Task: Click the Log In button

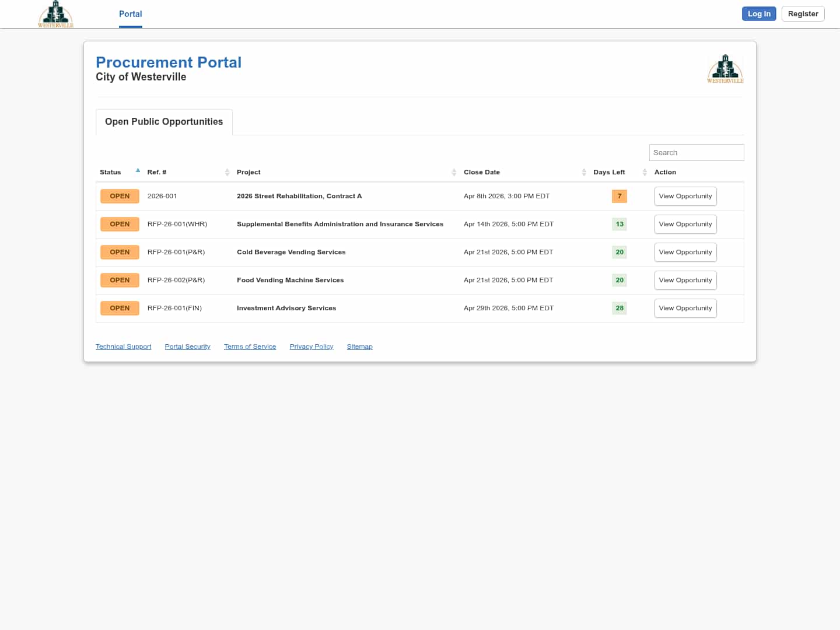Action: click(758, 14)
